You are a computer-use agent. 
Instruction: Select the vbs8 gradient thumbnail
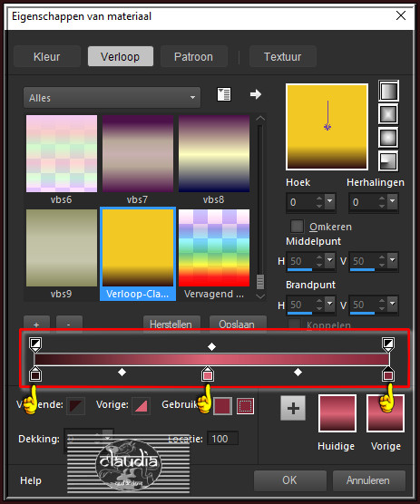[214, 153]
